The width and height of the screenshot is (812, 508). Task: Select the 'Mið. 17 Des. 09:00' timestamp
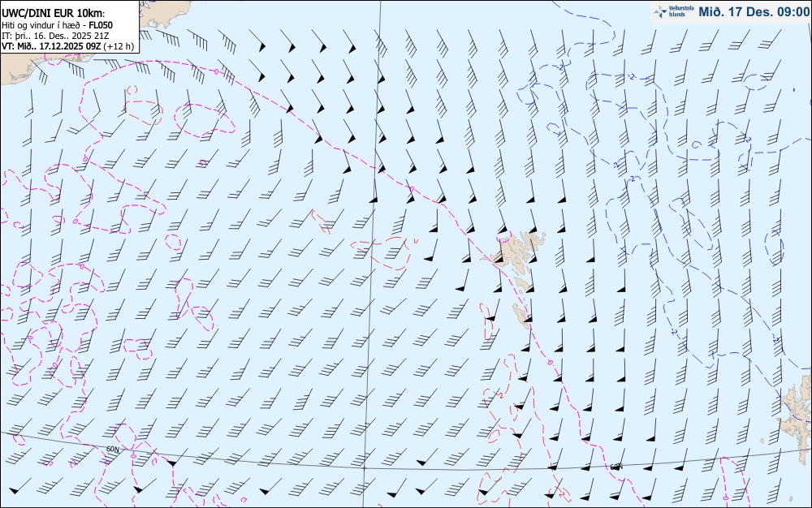(x=754, y=11)
